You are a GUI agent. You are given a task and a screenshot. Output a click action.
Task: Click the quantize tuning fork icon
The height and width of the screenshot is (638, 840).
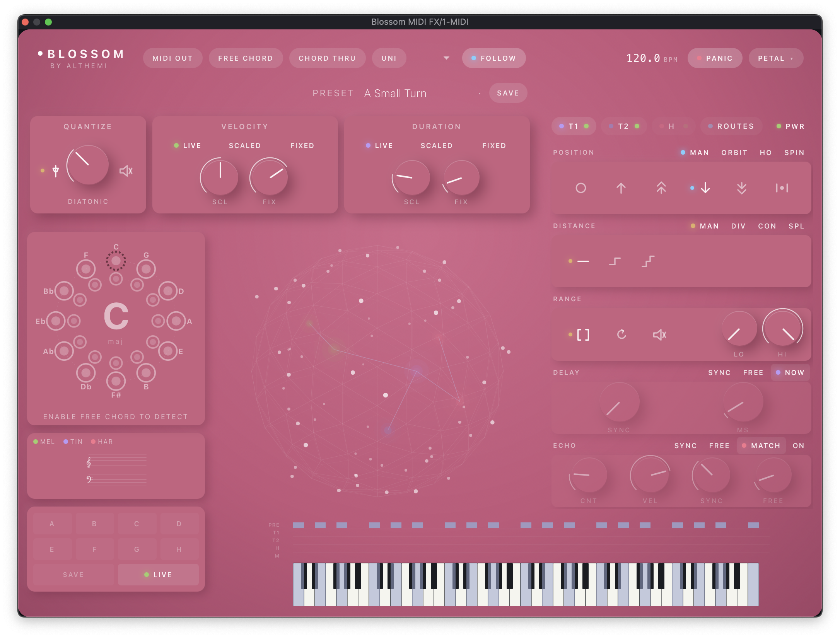coord(56,171)
